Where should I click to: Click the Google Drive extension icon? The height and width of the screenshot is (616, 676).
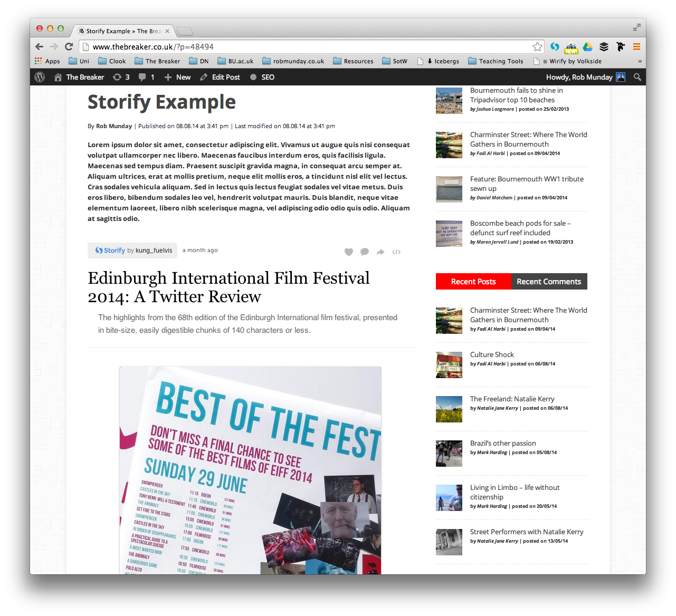pos(587,46)
